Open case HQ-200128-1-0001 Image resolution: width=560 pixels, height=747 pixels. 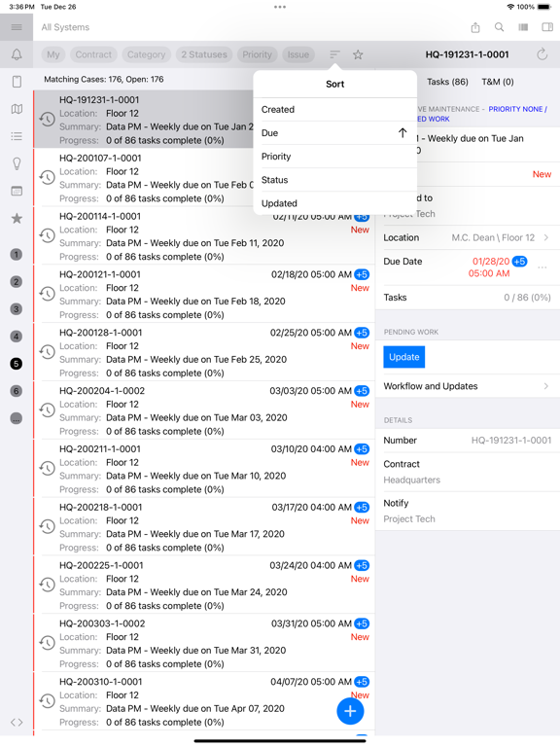pos(204,352)
